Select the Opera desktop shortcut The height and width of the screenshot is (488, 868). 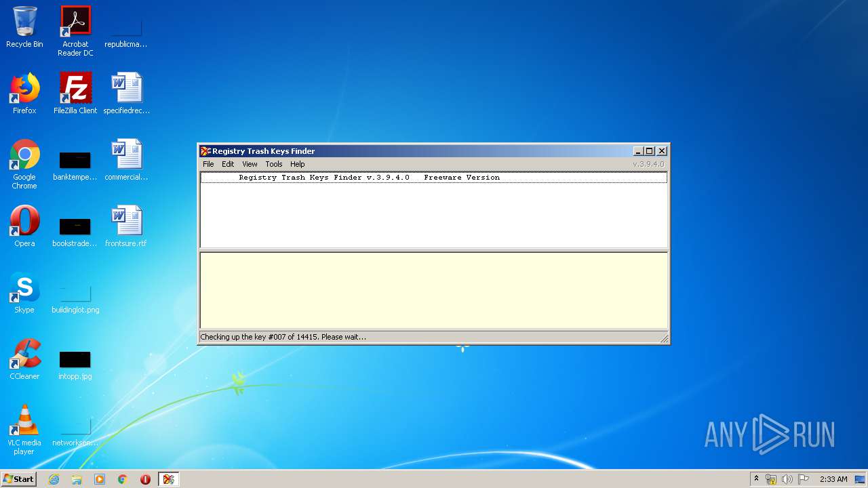coord(24,226)
